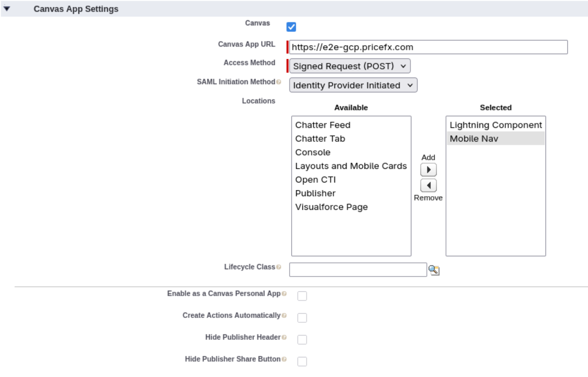The width and height of the screenshot is (588, 377).
Task: Enable as a Canvas Personal App checkbox
Action: point(302,296)
